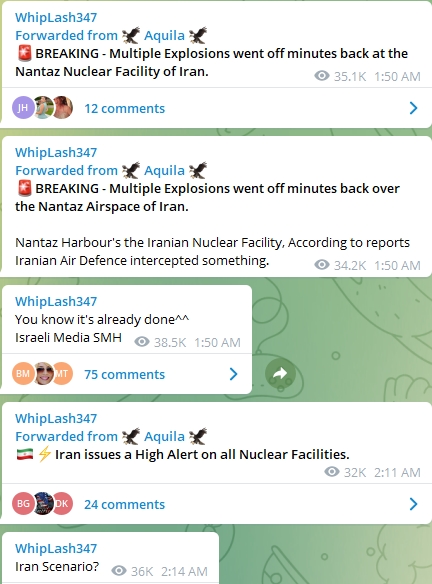
Task: Click the photo avatar in 75 comments row
Action: point(44,374)
